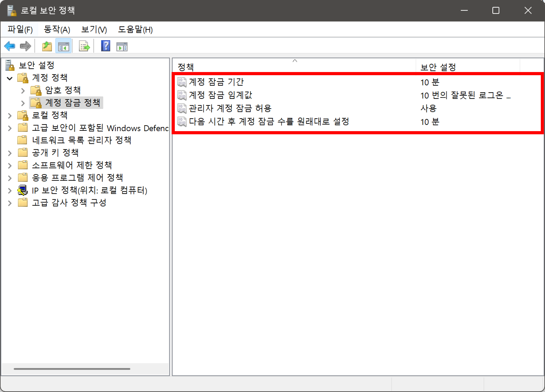Expand the 공개 키 정책 node
Screen dimensions: 545x392
point(10,153)
